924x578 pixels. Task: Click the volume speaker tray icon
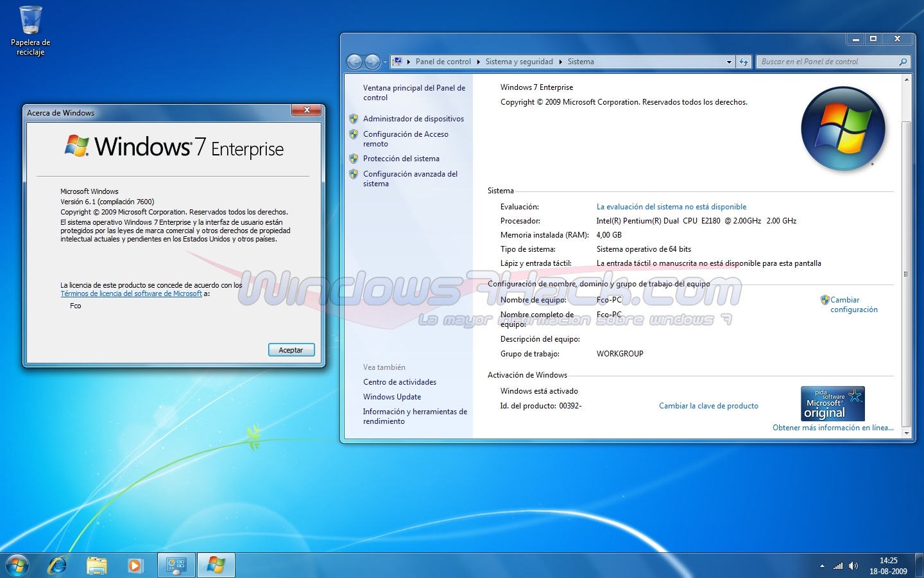[853, 566]
